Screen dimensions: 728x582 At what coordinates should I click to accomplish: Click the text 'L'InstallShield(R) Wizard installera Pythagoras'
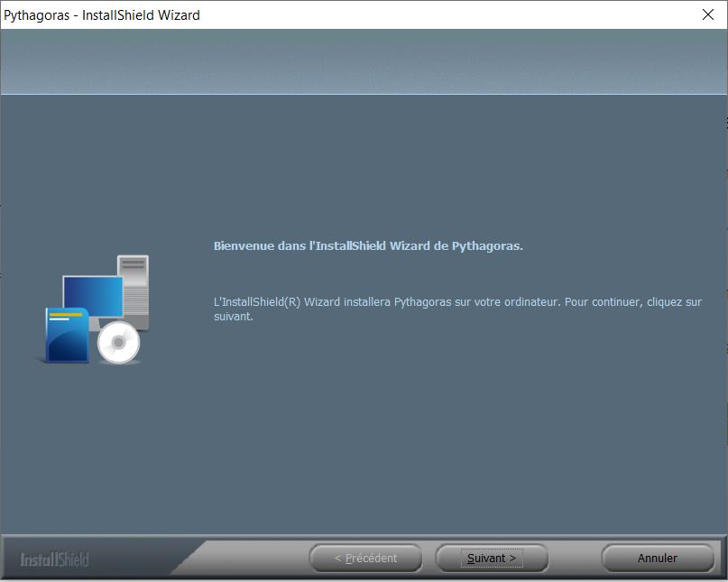tap(333, 302)
